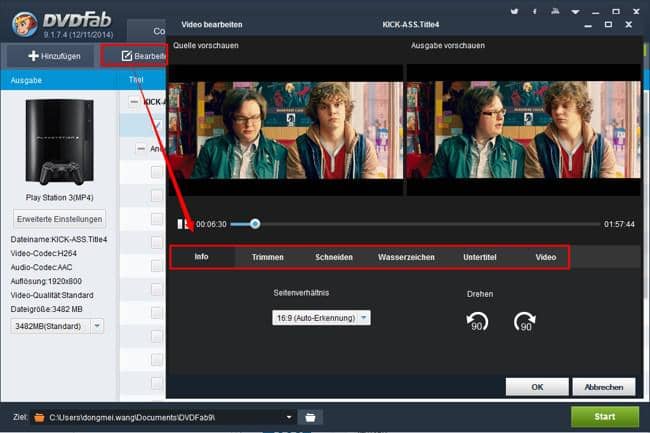The width and height of the screenshot is (650, 433).
Task: Click the Quelle vorschauen source preview
Action: pos(285,130)
